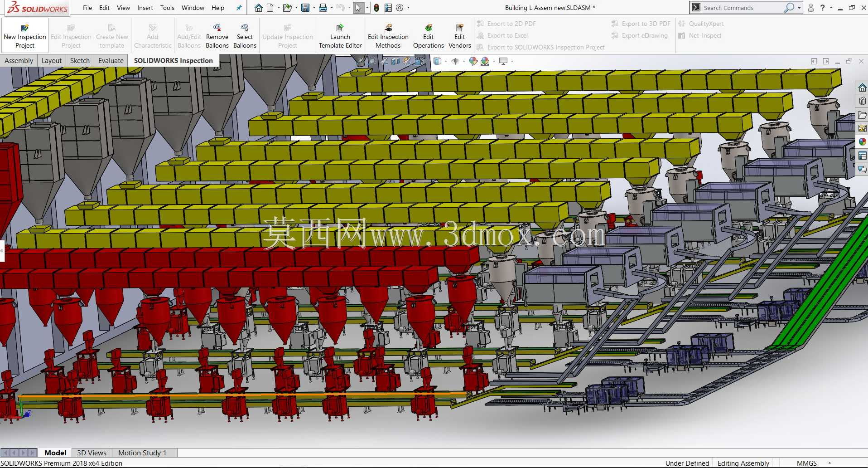868x468 pixels.
Task: Click the File Properties list icon
Action: (x=388, y=8)
